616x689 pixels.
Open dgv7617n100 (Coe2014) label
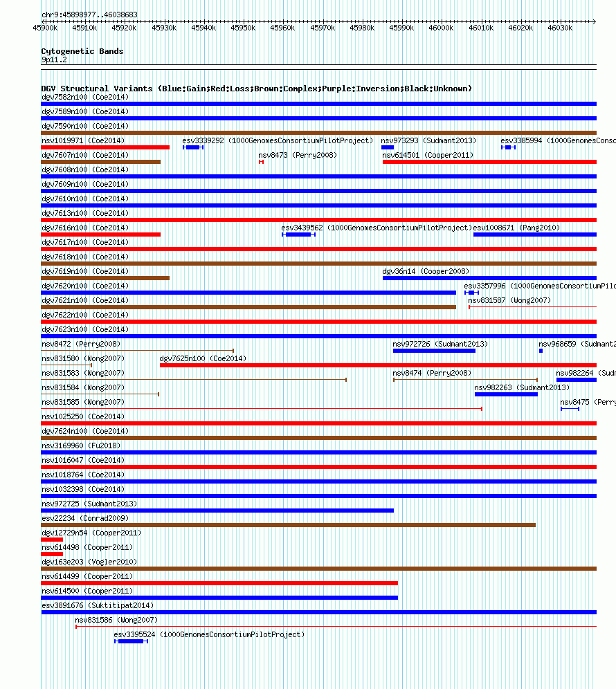85,242
